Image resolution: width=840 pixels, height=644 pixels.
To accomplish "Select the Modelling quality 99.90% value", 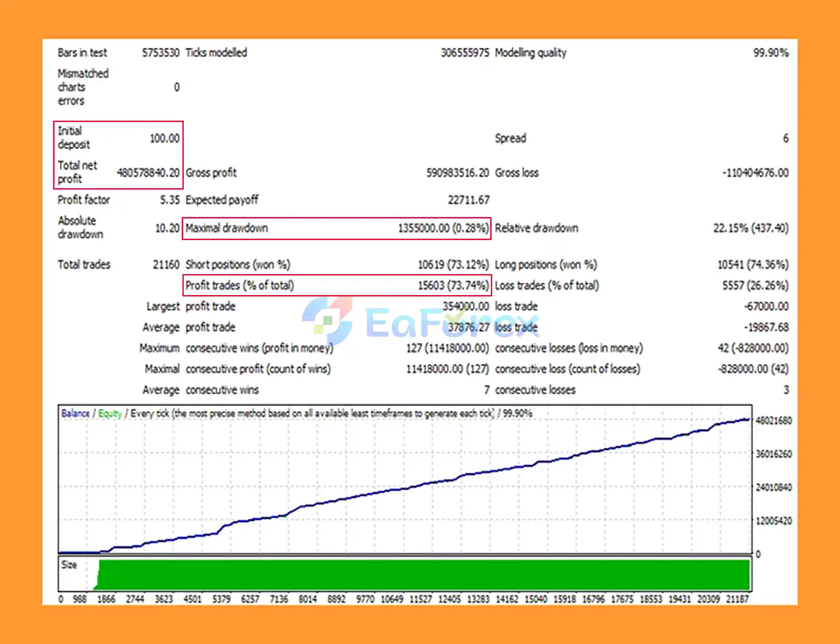I will click(770, 52).
